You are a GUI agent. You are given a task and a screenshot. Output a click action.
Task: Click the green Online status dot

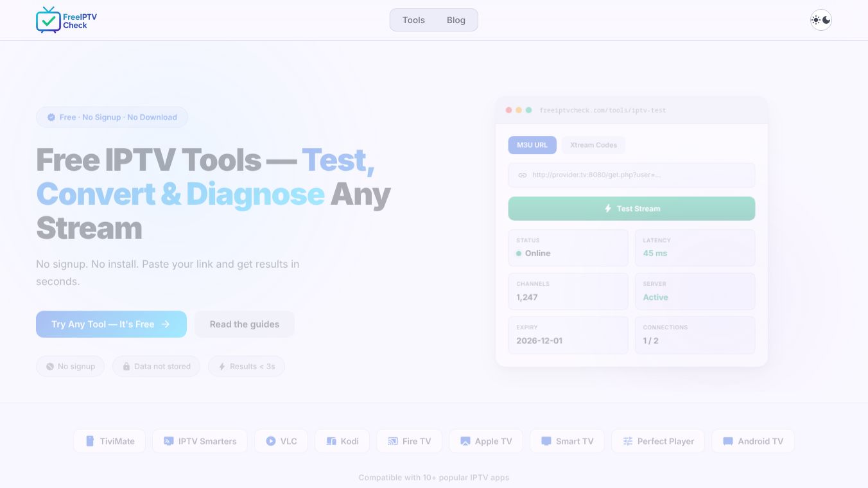(x=519, y=254)
